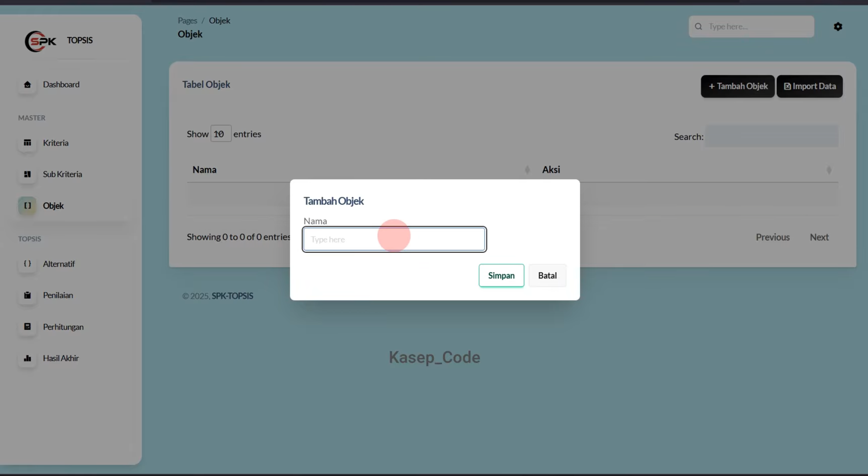Focus the table Search field

(772, 136)
